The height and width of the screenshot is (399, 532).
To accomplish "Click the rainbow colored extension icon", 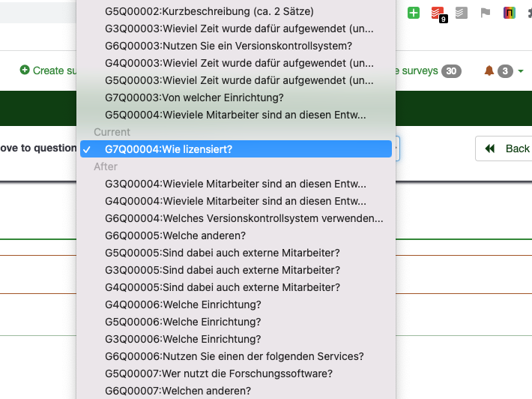I will pyautogui.click(x=510, y=13).
